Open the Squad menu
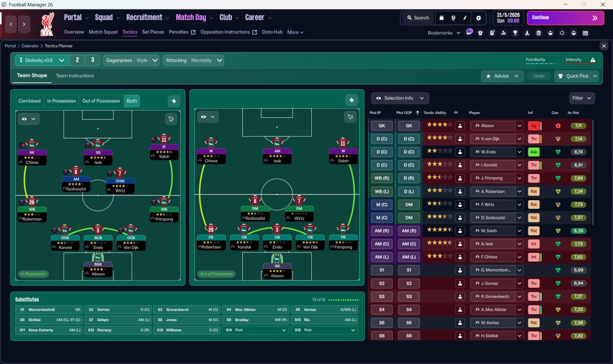Screen dimensions: 613x364 (x=107, y=18)
